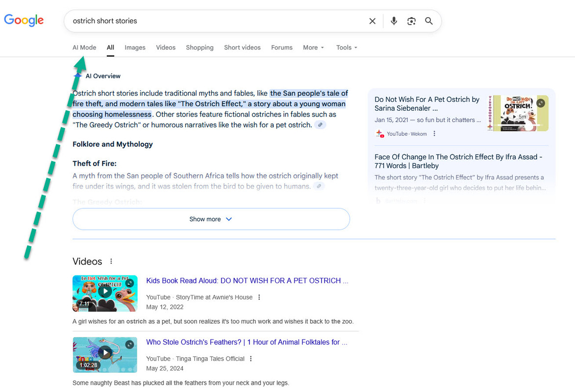This screenshot has width=575, height=392.
Task: Expand preview icon on Ostrich's Feathers thumbnail
Action: tap(130, 344)
